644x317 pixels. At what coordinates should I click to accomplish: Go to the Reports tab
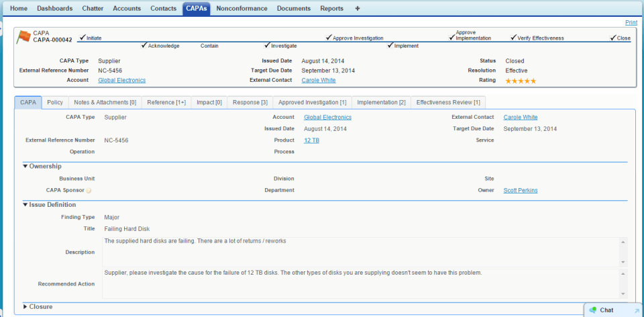[x=332, y=8]
